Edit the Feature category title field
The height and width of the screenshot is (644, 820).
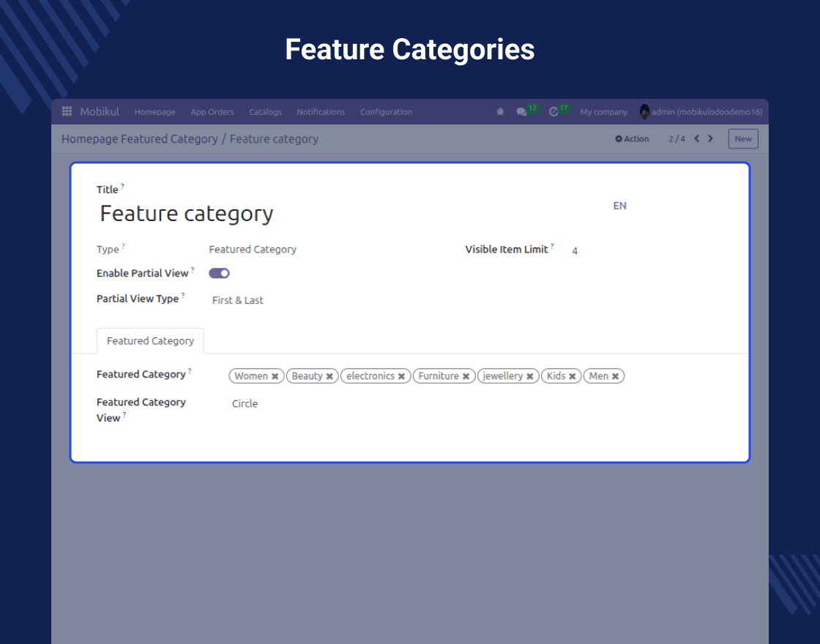click(x=186, y=213)
